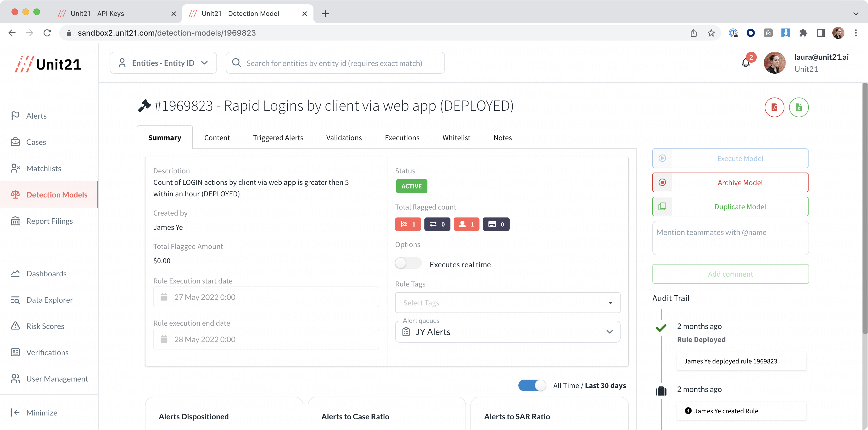Open Risk Scores from the sidebar
Image resolution: width=868 pixels, height=430 pixels.
click(45, 326)
